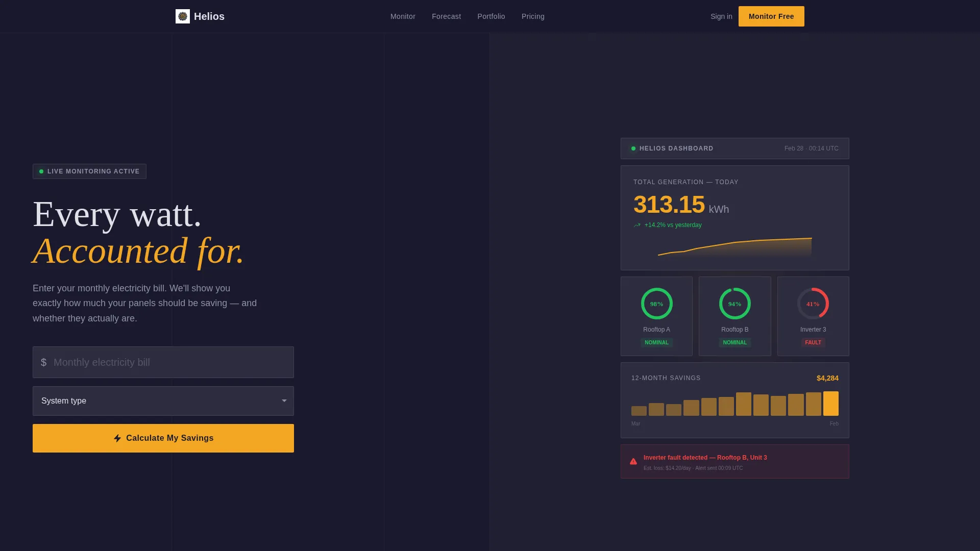The width and height of the screenshot is (980, 551).
Task: Click the HELIOS DASHBOARD title text
Action: coord(676,148)
